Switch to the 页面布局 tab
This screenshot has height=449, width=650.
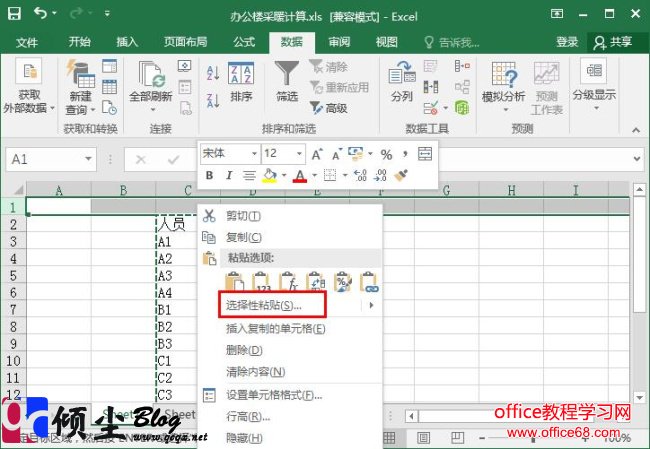click(185, 42)
